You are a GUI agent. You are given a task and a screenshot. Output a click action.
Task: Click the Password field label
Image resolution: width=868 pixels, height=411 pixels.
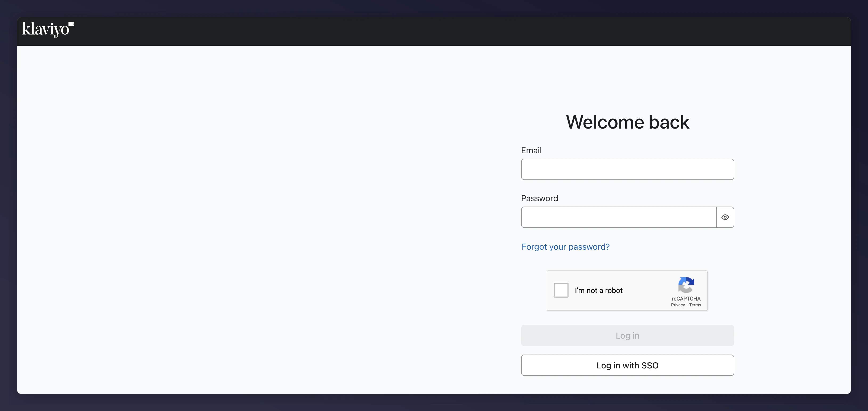(x=540, y=198)
